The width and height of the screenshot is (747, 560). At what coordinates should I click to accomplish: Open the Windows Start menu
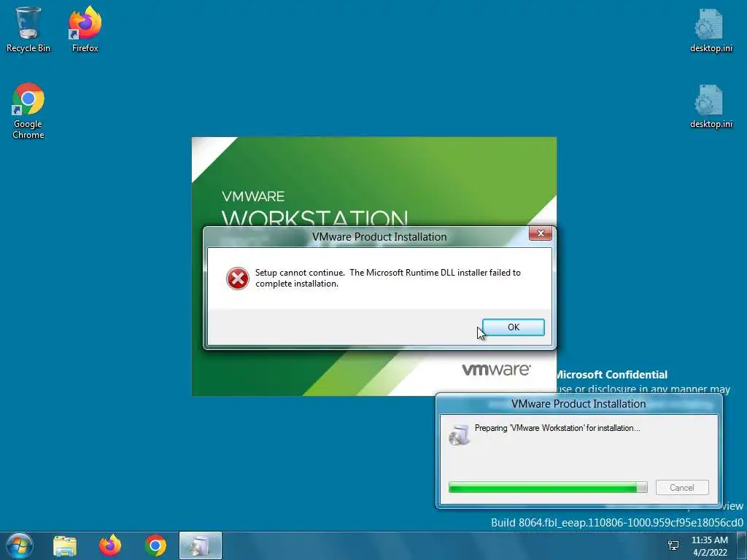pos(19,545)
